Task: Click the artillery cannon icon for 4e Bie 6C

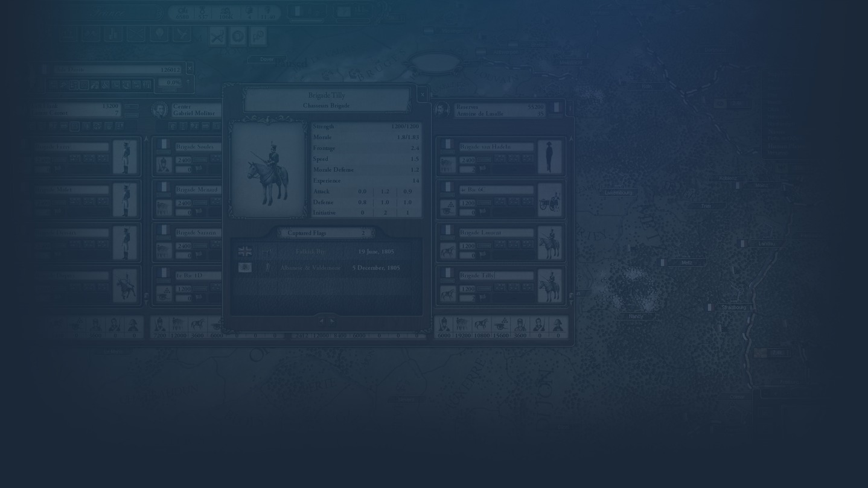Action: pos(549,200)
